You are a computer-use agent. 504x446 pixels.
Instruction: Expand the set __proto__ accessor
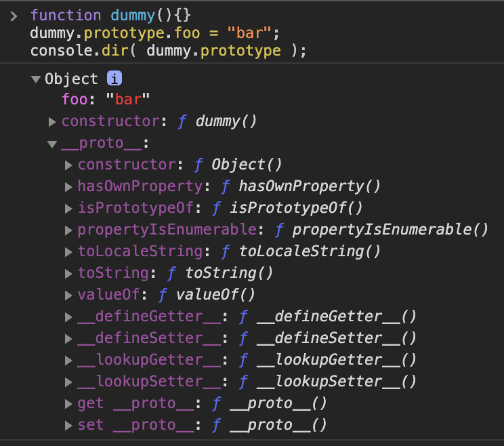[x=68, y=426]
